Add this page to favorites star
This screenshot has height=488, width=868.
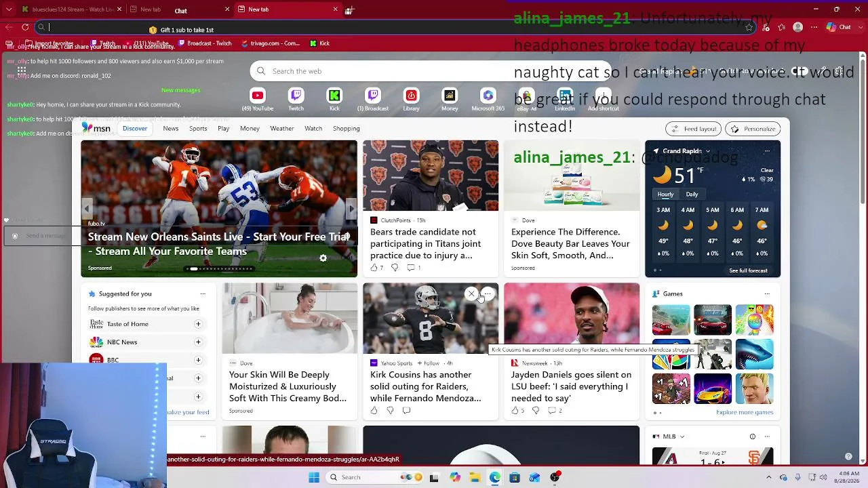749,27
